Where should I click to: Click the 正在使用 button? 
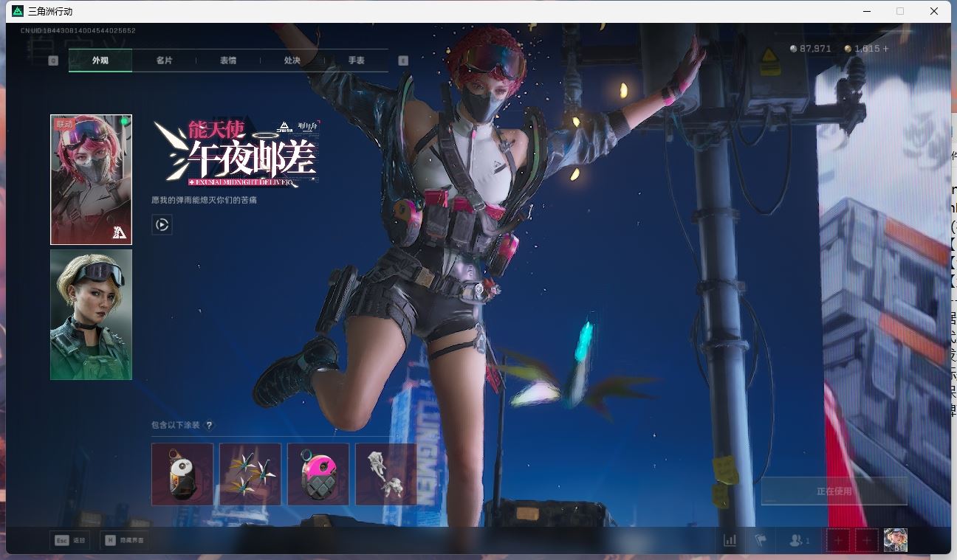[x=834, y=491]
